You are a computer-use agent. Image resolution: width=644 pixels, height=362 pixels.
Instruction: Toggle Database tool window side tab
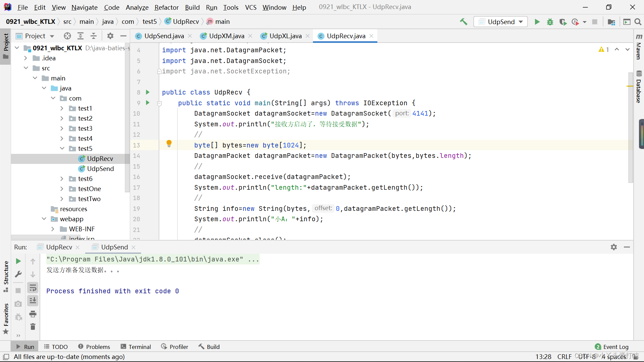639,86
